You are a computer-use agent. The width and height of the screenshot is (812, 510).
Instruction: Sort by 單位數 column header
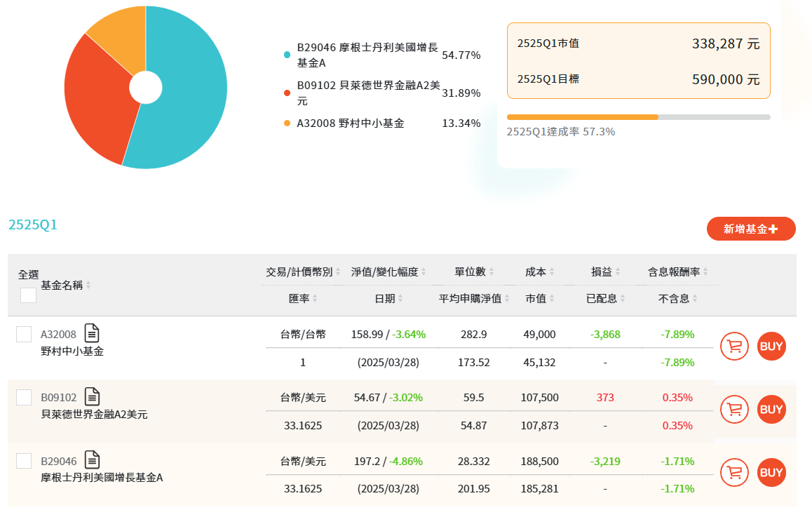coord(491,271)
